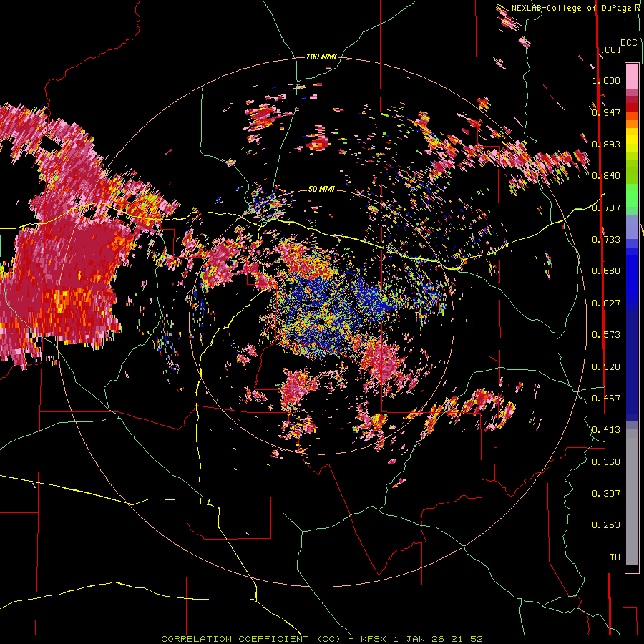
Task: Select the 0.787 scale value
Action: coord(606,208)
